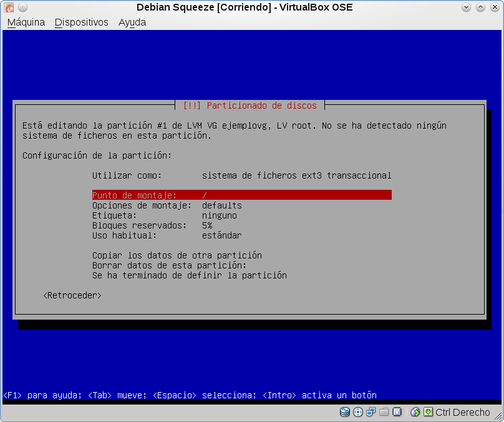Minimize the VirtualBox window
The height and width of the screenshot is (422, 504).
pyautogui.click(x=466, y=7)
